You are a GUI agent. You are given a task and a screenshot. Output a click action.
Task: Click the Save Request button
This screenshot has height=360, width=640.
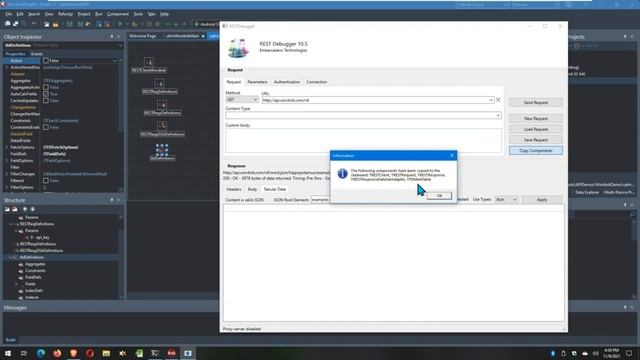(x=536, y=140)
